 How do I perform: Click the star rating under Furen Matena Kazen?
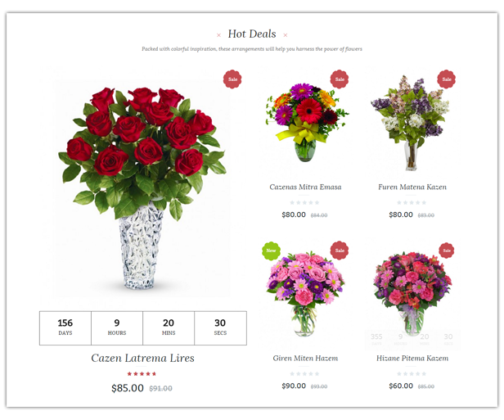point(412,202)
